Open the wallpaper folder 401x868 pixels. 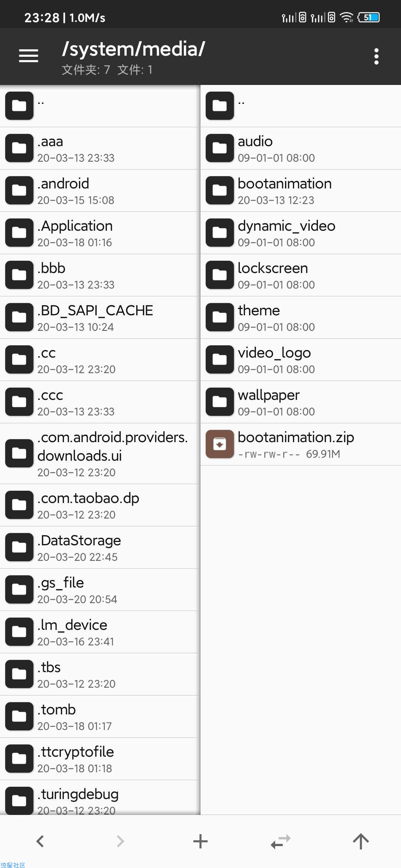click(301, 402)
